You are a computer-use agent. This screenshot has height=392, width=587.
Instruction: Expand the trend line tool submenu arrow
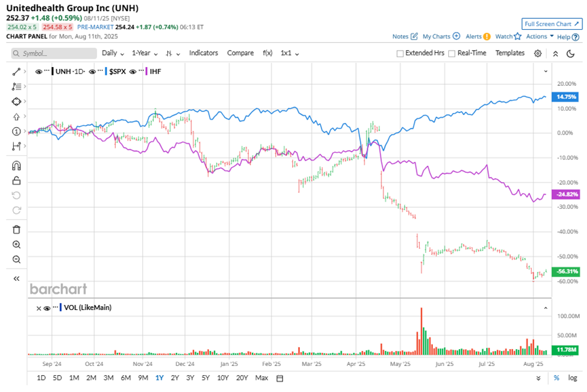[x=25, y=71]
